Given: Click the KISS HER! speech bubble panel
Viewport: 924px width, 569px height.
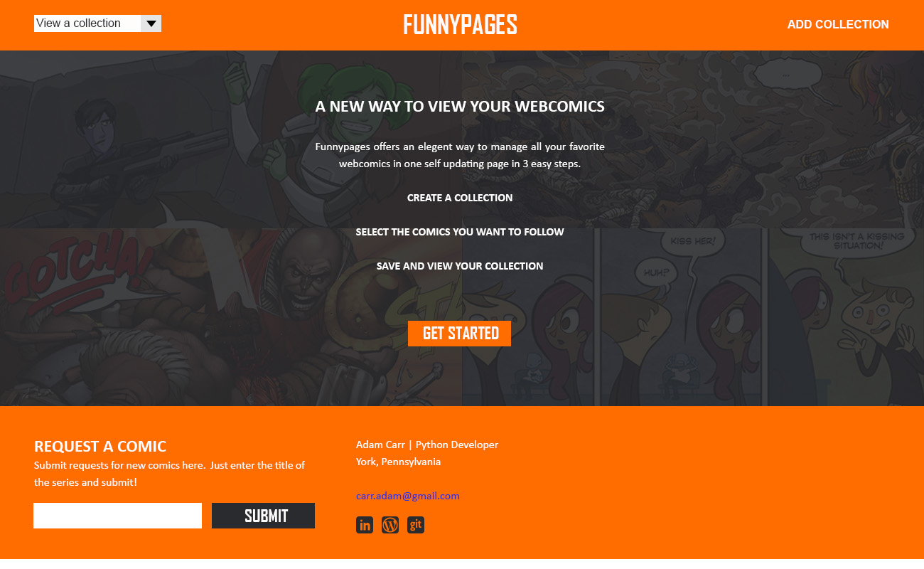Looking at the screenshot, I should pos(684,317).
